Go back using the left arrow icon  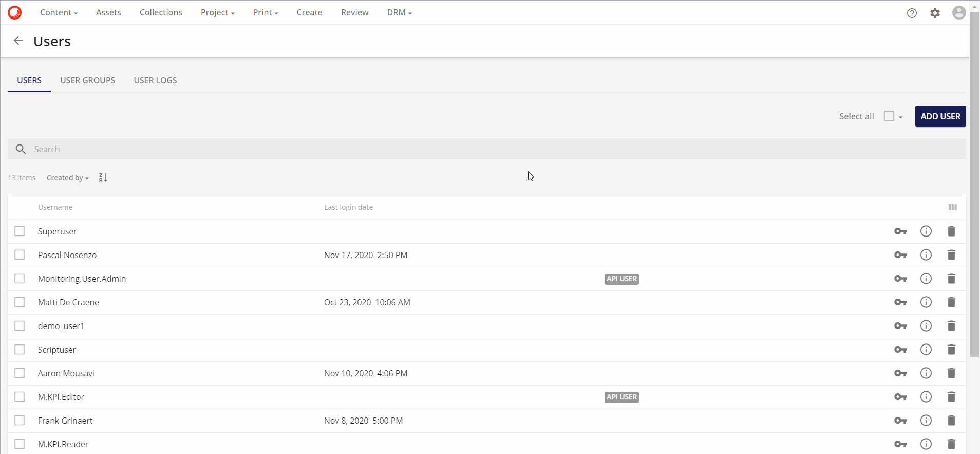tap(18, 41)
